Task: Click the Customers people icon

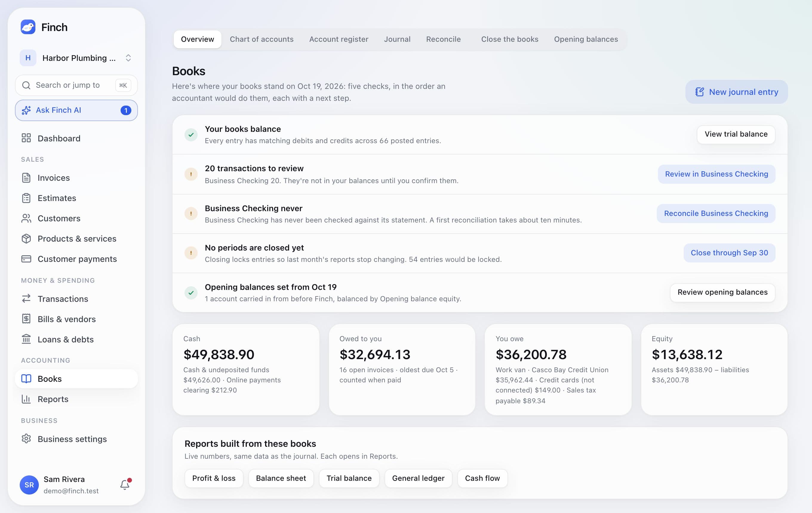Action: point(26,218)
